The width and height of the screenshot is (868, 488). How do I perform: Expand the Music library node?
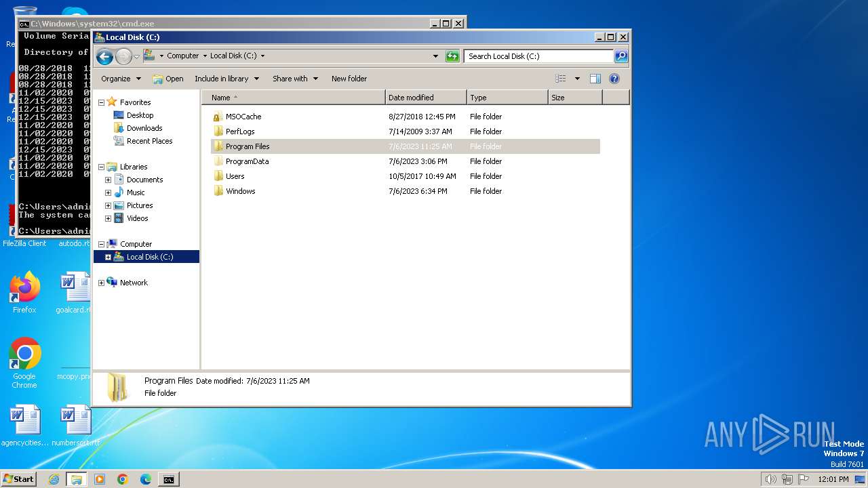point(108,192)
